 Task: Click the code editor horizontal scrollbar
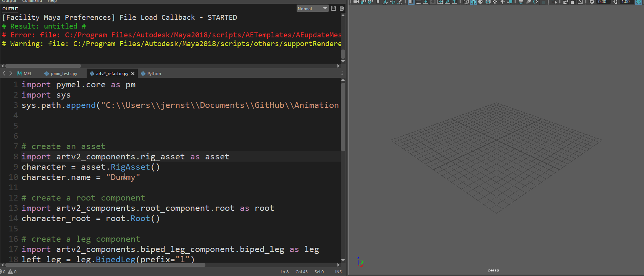(x=105, y=265)
